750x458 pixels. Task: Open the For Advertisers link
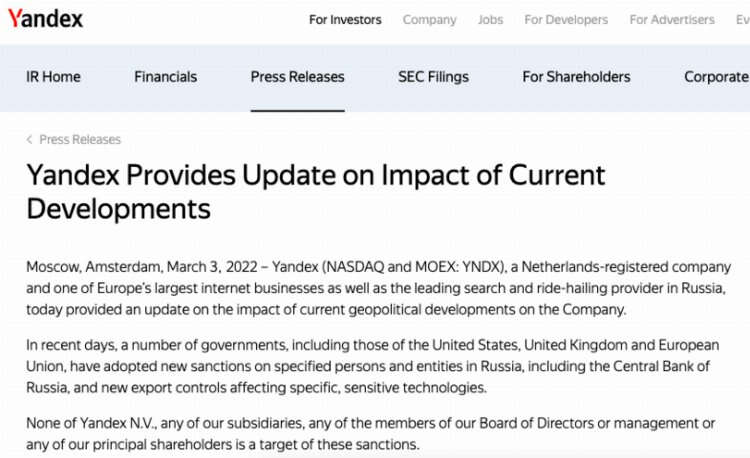click(x=672, y=20)
